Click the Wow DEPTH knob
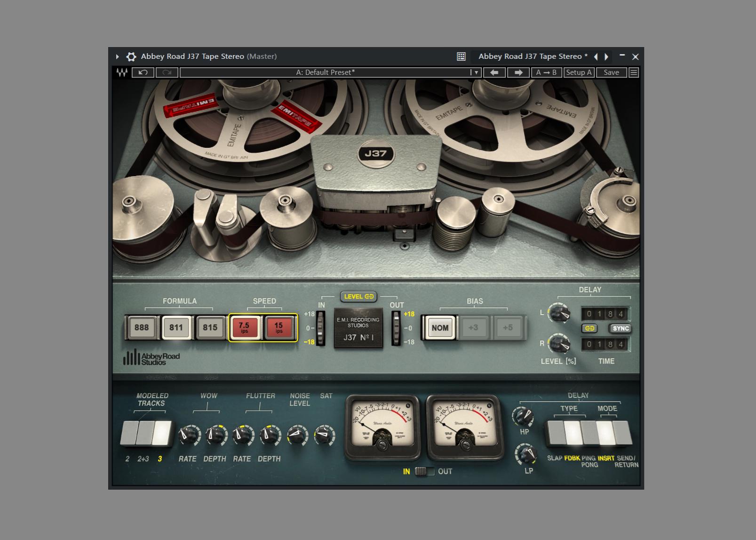Viewport: 756px width, 540px height. tap(216, 435)
